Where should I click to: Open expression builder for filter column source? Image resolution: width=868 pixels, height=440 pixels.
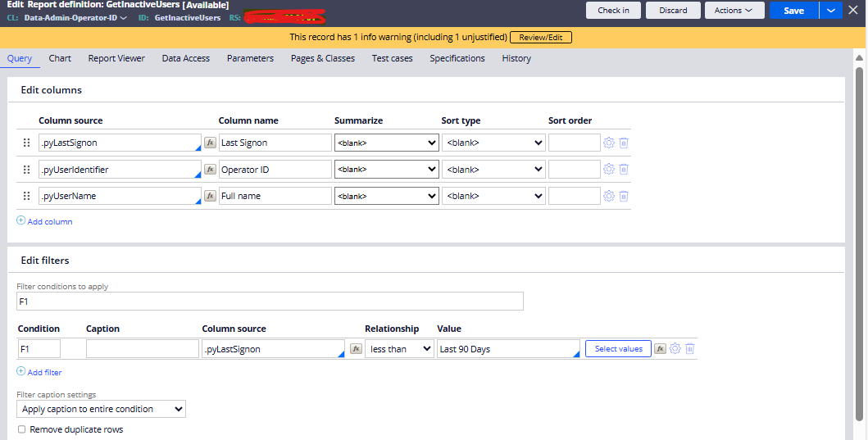tap(357, 349)
